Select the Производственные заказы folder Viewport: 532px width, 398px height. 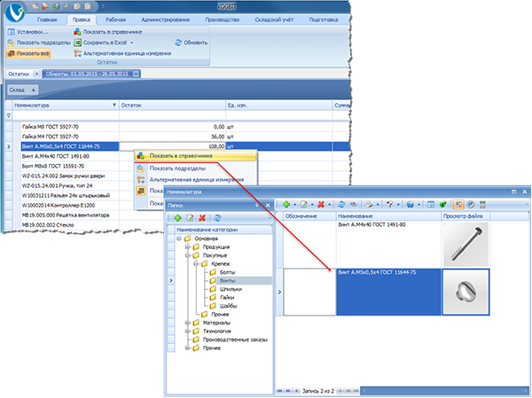click(x=235, y=339)
